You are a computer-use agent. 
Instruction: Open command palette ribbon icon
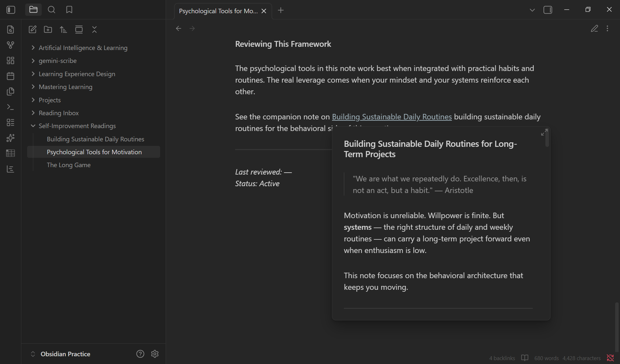[x=10, y=107]
